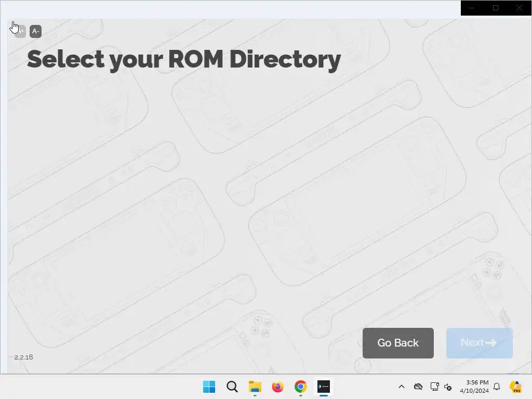This screenshot has width=532, height=399.
Task: Launch Google Chrome from the taskbar
Action: click(301, 387)
